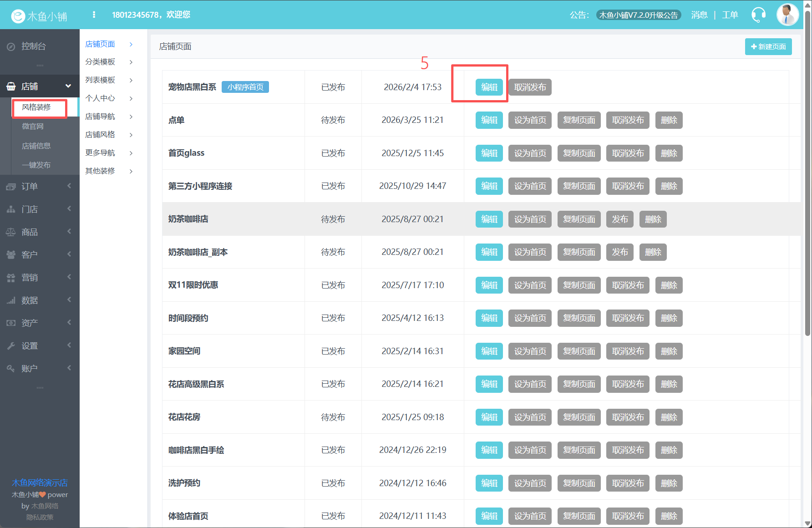812x528 pixels.
Task: Click the vertical page scrollbar
Action: click(x=807, y=173)
